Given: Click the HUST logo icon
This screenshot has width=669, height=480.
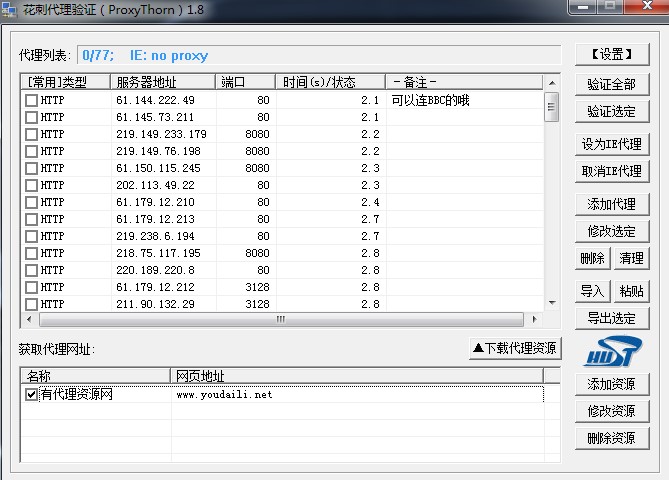Looking at the screenshot, I should (x=612, y=351).
